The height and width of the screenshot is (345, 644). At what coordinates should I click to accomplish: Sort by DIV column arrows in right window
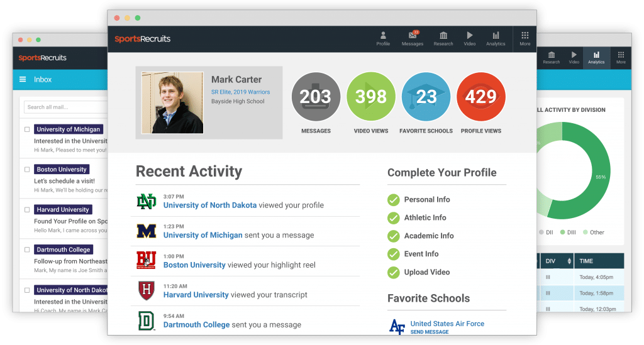pos(569,261)
